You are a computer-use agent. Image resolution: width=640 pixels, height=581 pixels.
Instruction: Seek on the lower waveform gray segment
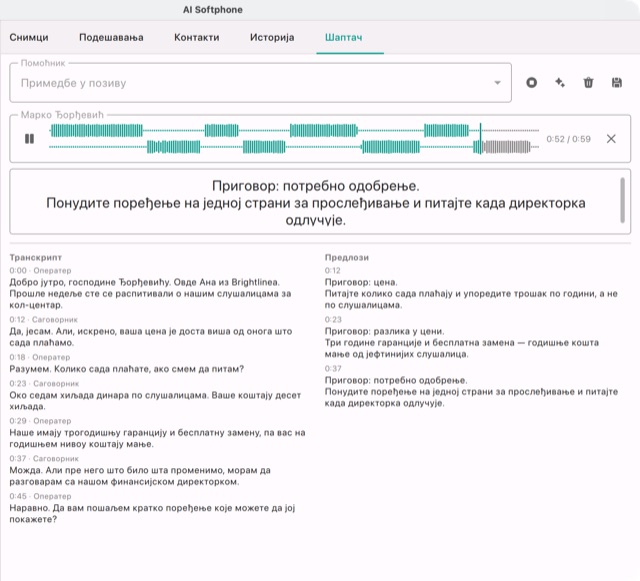506,147
